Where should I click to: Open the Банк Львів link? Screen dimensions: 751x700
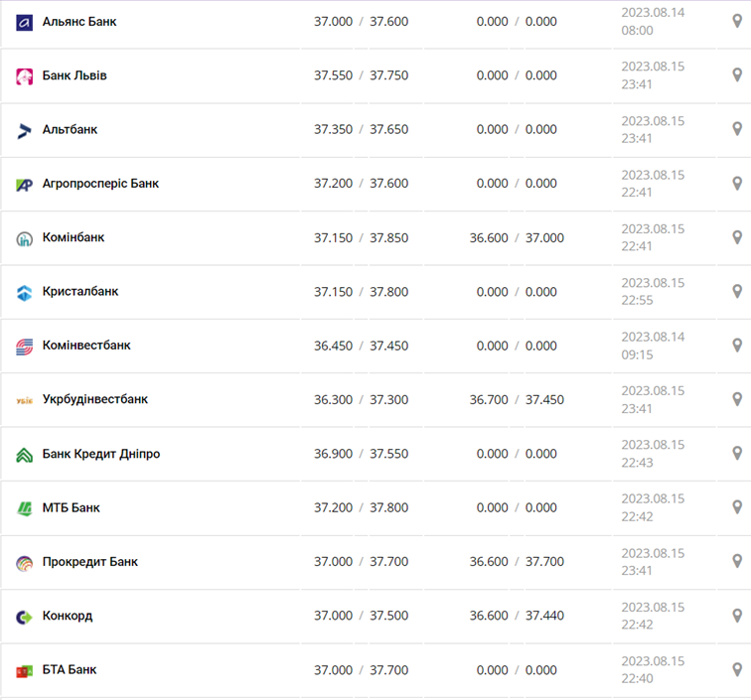(x=75, y=75)
